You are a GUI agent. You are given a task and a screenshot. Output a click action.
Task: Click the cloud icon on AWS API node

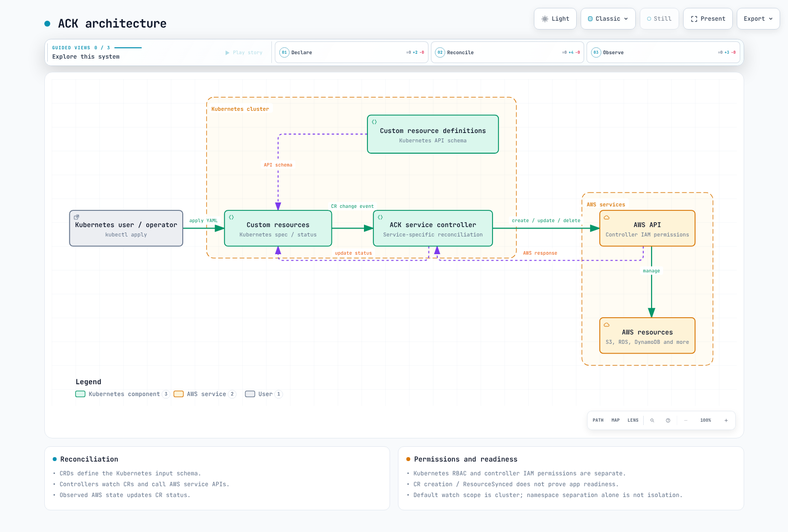click(x=607, y=217)
